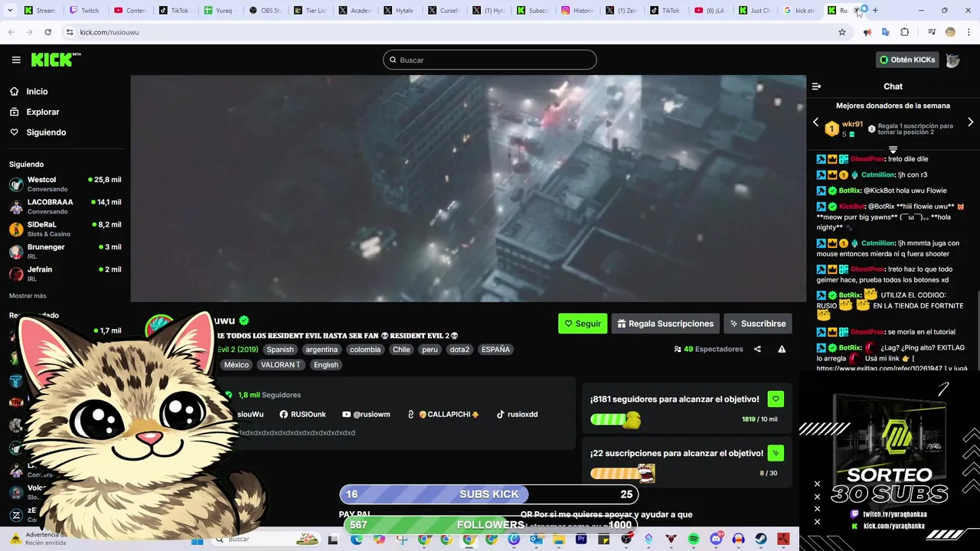Click KickBot username in chat
Image resolution: width=980 pixels, height=551 pixels.
pos(851,206)
